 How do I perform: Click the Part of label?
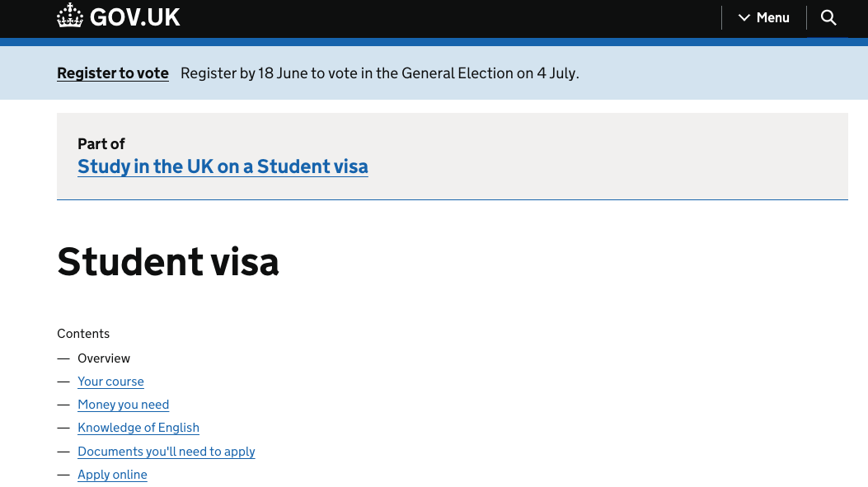[x=101, y=144]
